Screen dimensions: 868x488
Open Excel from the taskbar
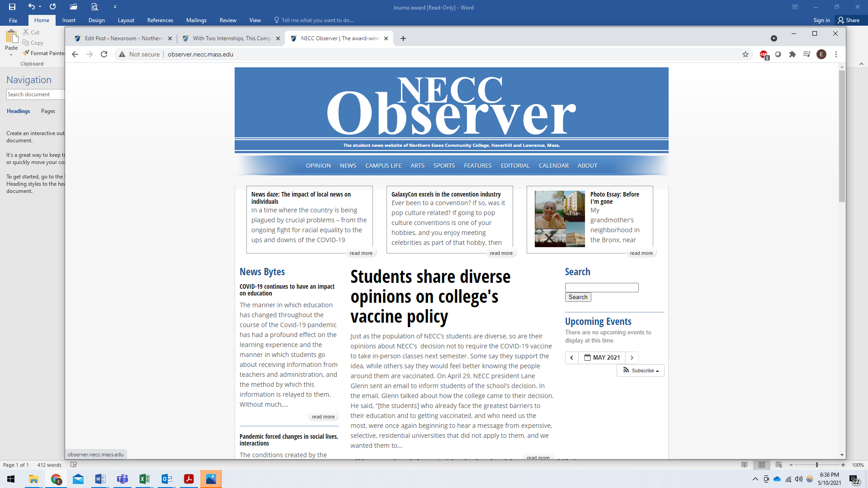(145, 479)
